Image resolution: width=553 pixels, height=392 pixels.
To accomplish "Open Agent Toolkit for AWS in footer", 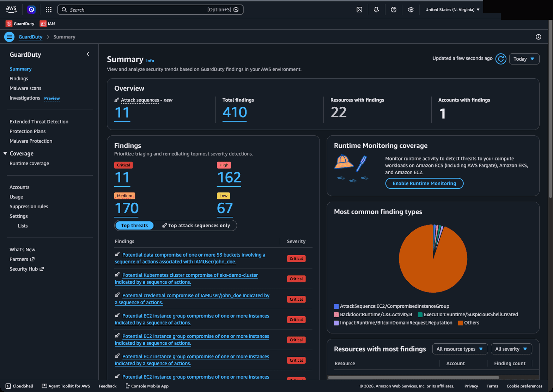I will pos(66,386).
